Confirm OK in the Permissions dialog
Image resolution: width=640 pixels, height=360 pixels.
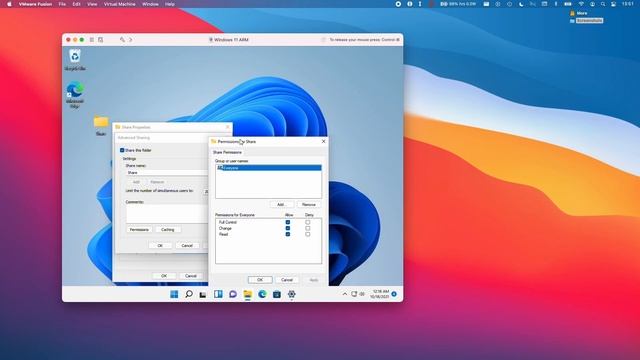tap(260, 280)
